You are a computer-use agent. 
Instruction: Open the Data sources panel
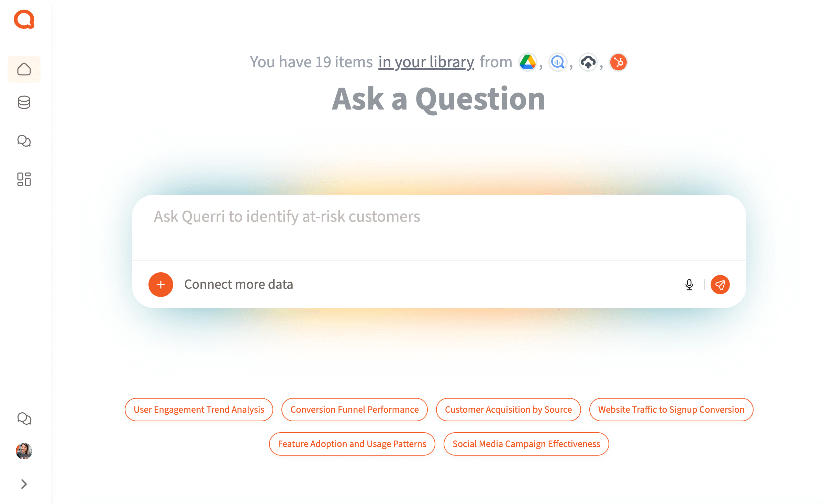24,103
